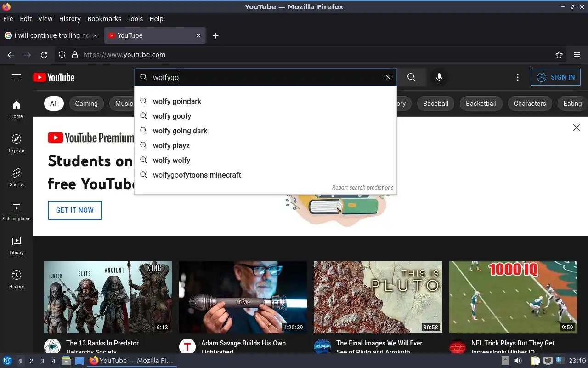Click the YouTube logo
The width and height of the screenshot is (588, 368).
tap(54, 77)
